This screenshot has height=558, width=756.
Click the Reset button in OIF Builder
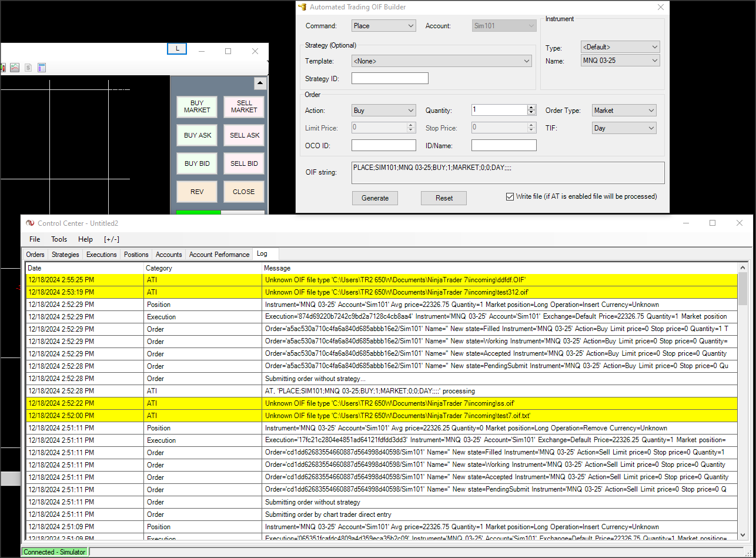[444, 198]
